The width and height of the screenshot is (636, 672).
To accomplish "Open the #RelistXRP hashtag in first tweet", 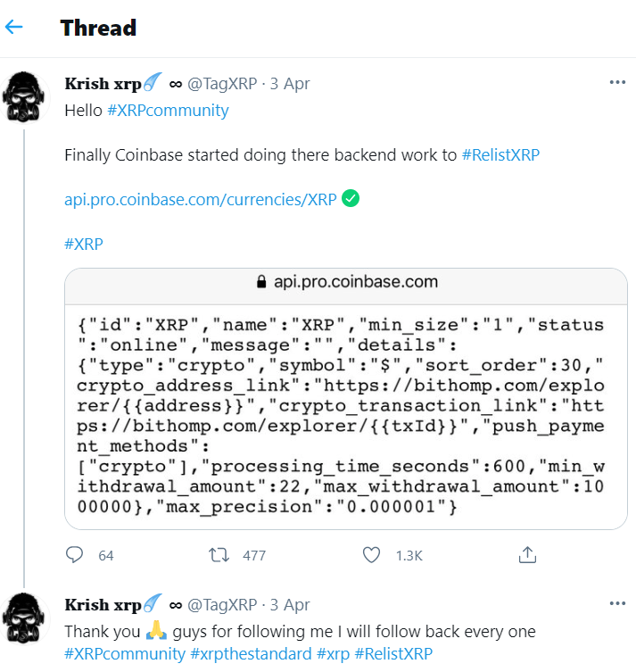I will pos(500,155).
